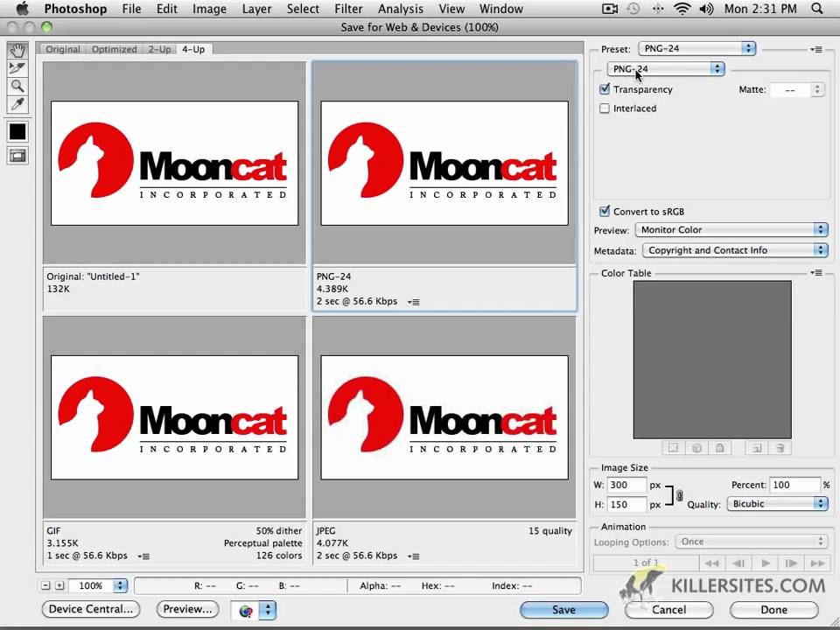Open the Quality Bicubic dropdown
Image resolution: width=840 pixels, height=630 pixels.
pyautogui.click(x=777, y=504)
